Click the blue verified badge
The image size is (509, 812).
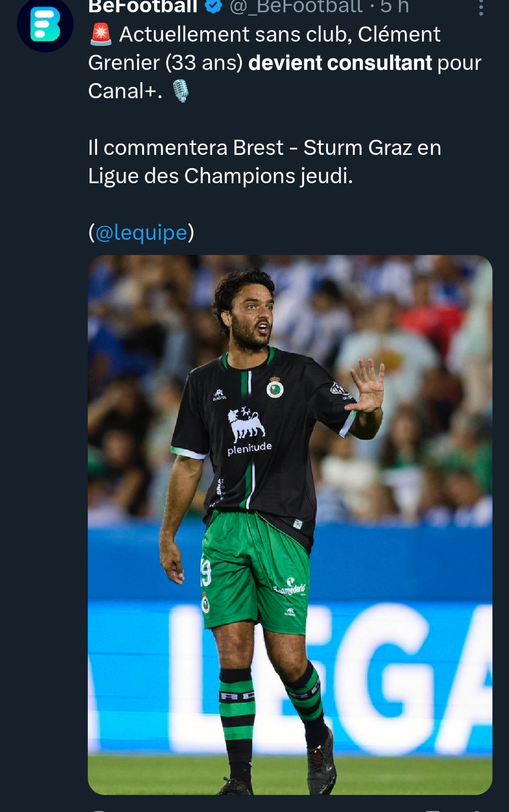[x=214, y=6]
